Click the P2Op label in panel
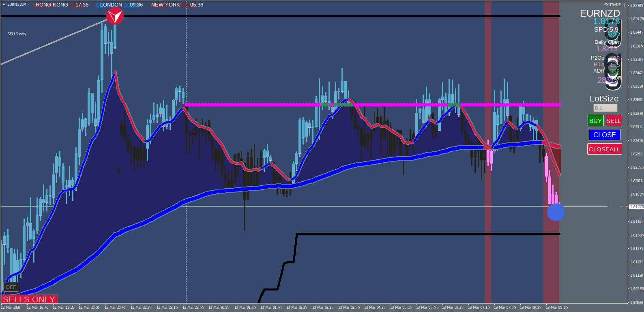This screenshot has height=312, width=644. click(597, 58)
